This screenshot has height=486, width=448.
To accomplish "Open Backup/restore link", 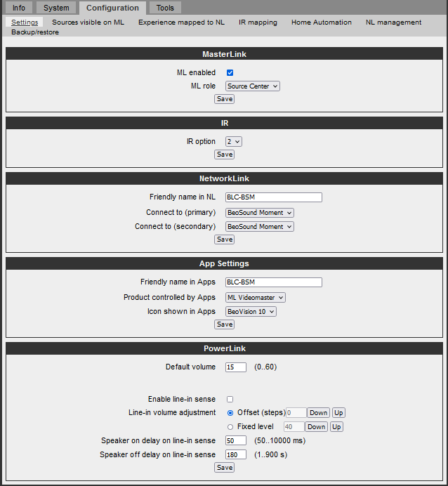I will [35, 32].
